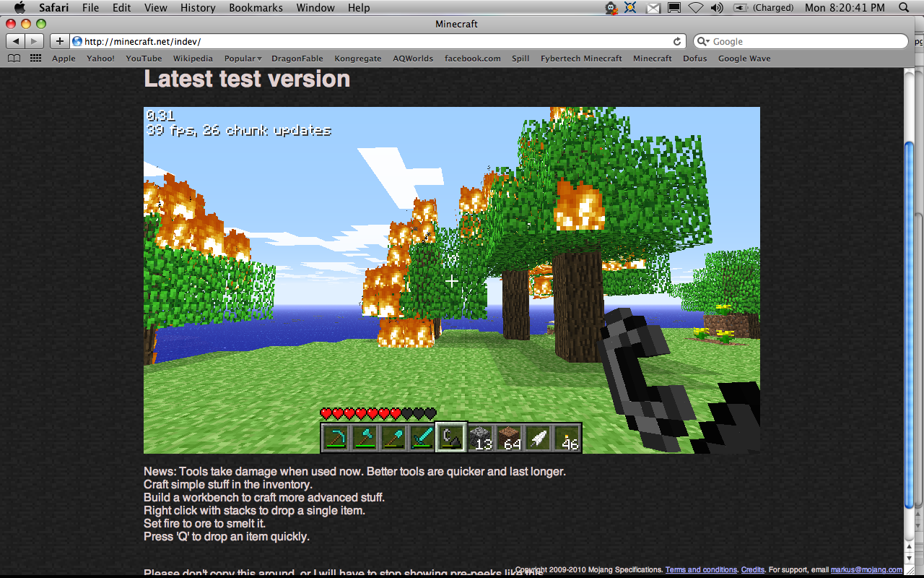This screenshot has width=924, height=578.
Task: Select the flint and steel hotbar slot
Action: pyautogui.click(x=452, y=437)
